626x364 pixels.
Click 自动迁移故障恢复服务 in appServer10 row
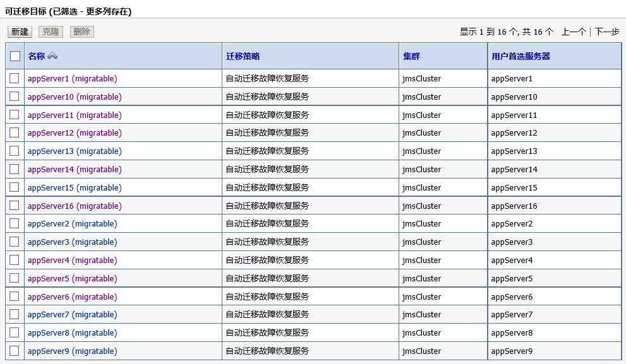point(267,97)
